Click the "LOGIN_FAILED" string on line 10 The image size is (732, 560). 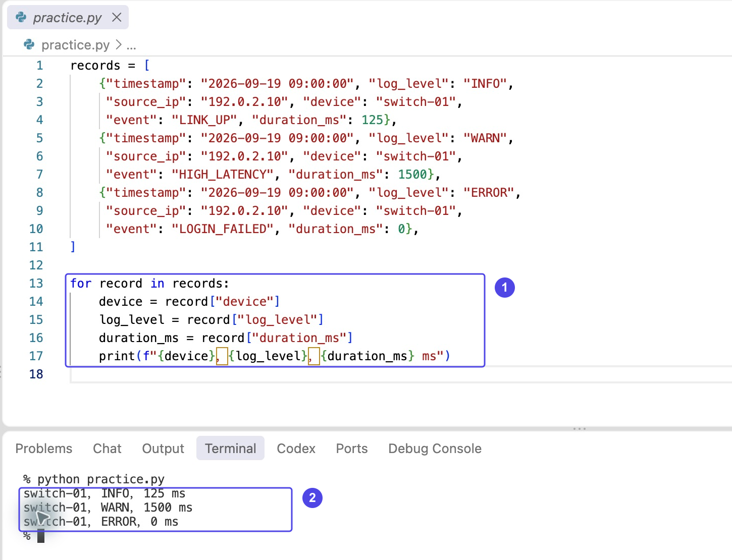pos(223,229)
